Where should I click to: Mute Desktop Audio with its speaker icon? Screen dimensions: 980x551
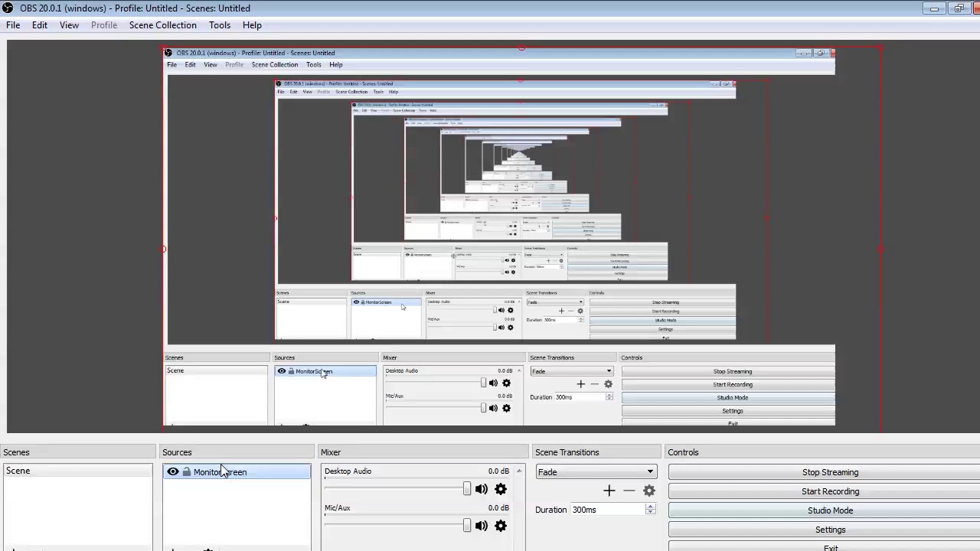[481, 489]
